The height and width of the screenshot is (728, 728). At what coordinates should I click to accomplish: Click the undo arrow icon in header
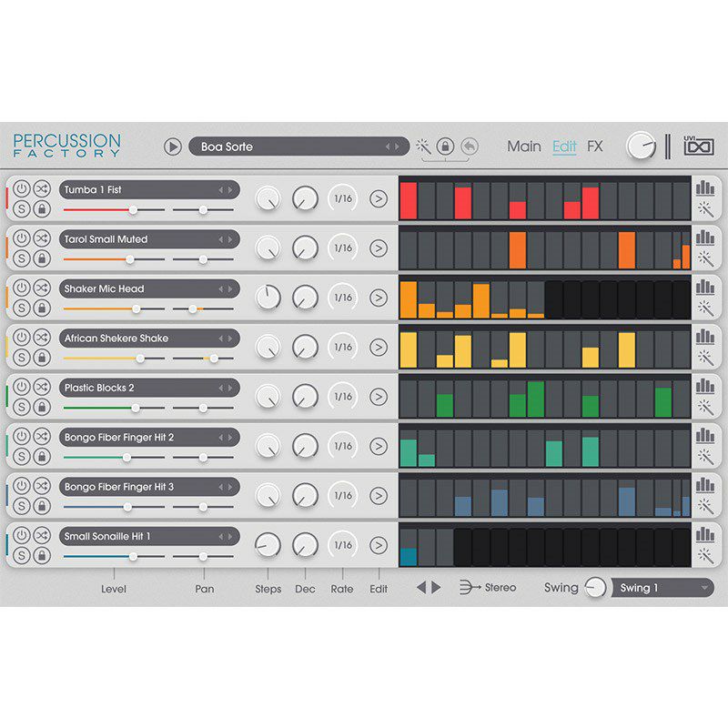click(470, 147)
